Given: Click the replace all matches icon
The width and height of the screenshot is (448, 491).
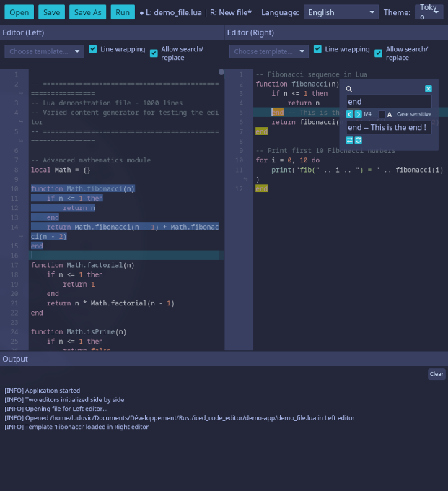Looking at the screenshot, I should point(359,140).
